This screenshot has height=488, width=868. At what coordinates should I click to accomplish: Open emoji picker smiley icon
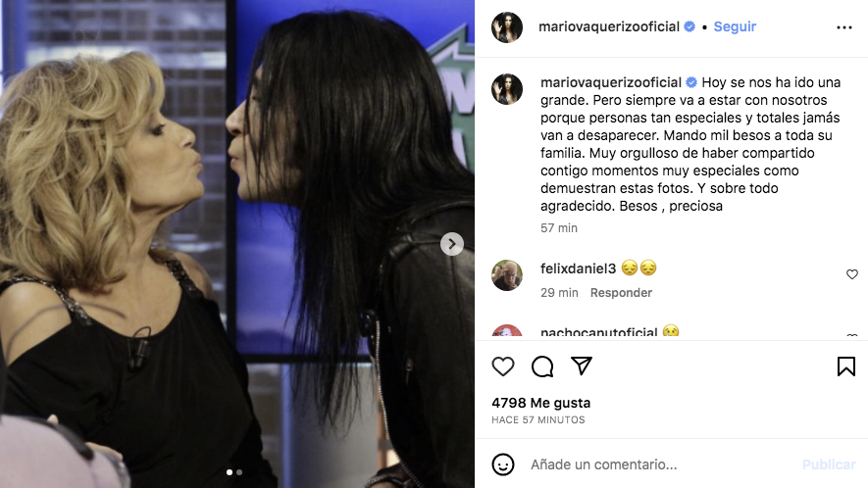click(x=502, y=464)
